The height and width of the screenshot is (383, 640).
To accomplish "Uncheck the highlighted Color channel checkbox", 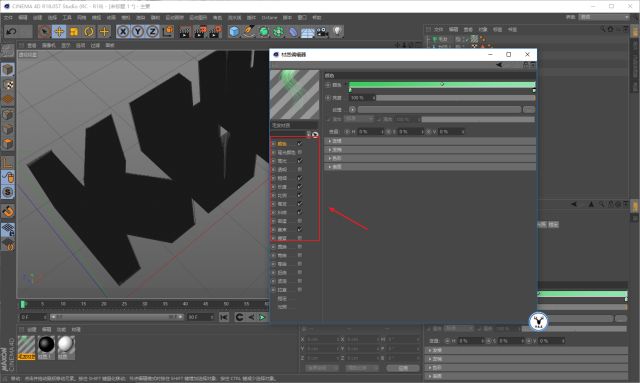I will click(x=300, y=144).
